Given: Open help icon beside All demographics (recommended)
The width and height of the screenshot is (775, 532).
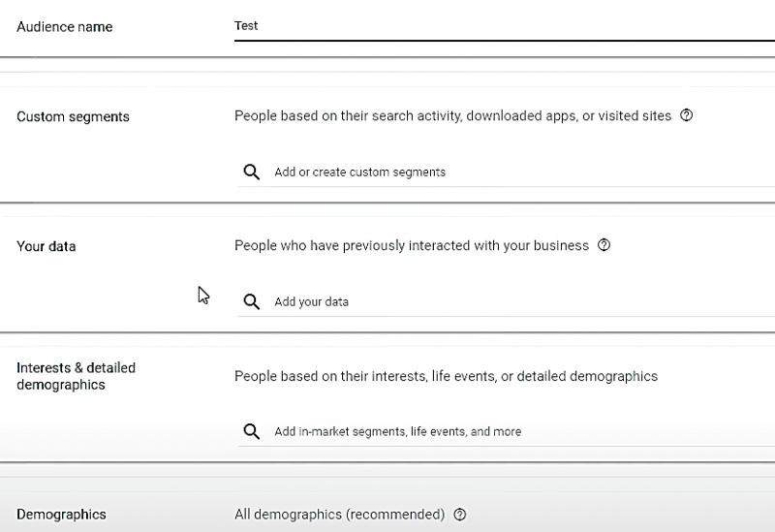Looking at the screenshot, I should pyautogui.click(x=460, y=515).
